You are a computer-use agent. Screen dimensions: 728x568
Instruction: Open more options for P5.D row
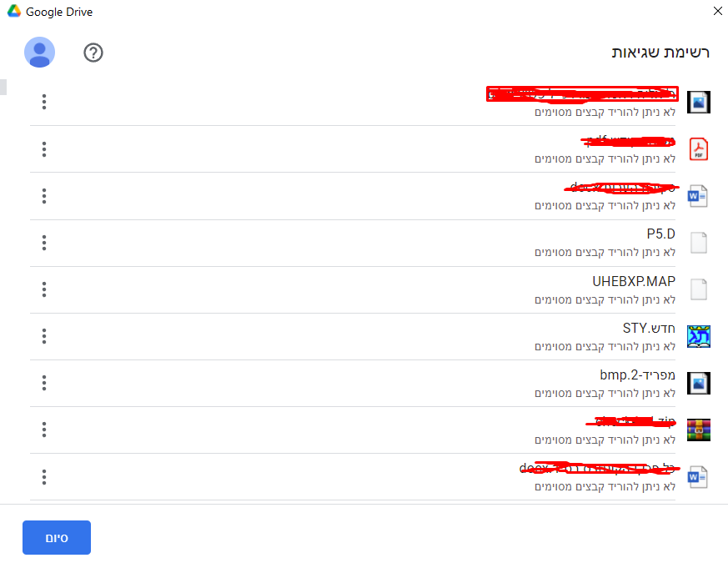44,243
